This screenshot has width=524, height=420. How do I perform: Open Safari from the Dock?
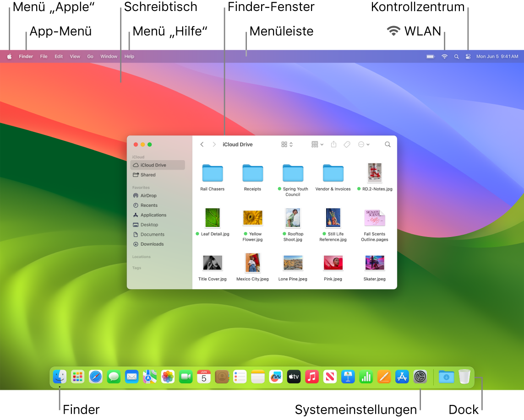point(95,377)
